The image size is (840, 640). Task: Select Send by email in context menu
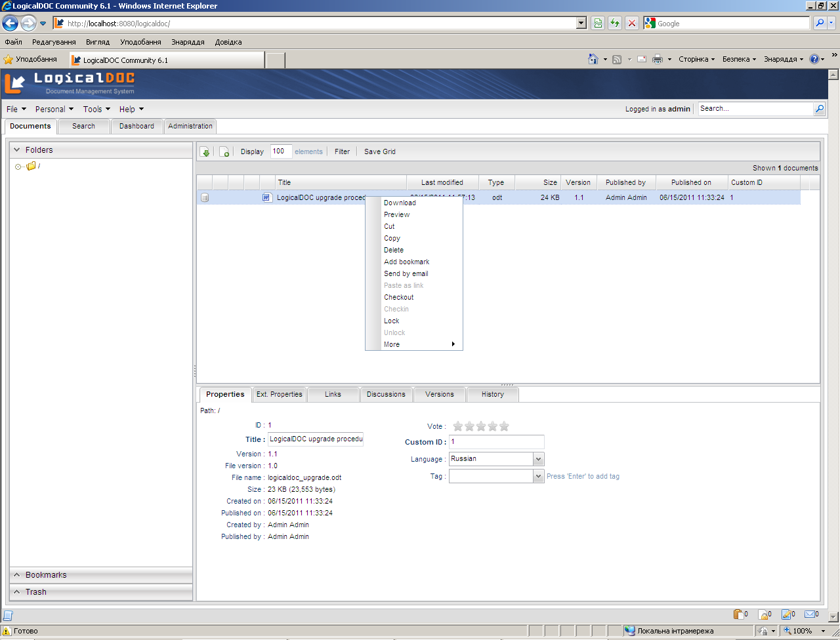point(414,273)
